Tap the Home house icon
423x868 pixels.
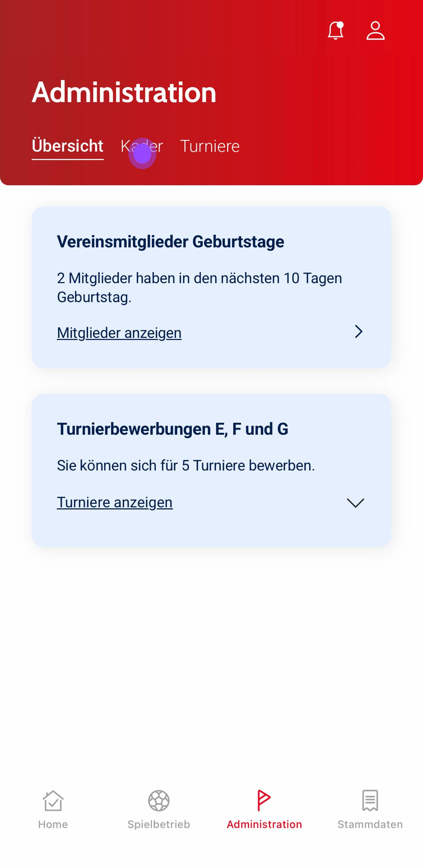[x=53, y=801]
